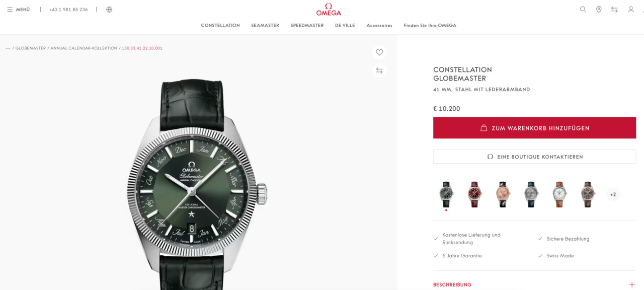Expand breadcrumb ellipsis at path start
The image size is (644, 290).
pyautogui.click(x=8, y=48)
